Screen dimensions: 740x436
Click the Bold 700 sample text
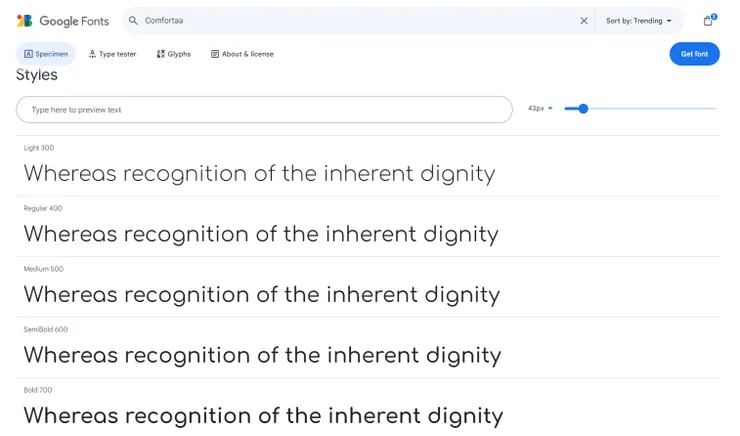click(x=263, y=415)
